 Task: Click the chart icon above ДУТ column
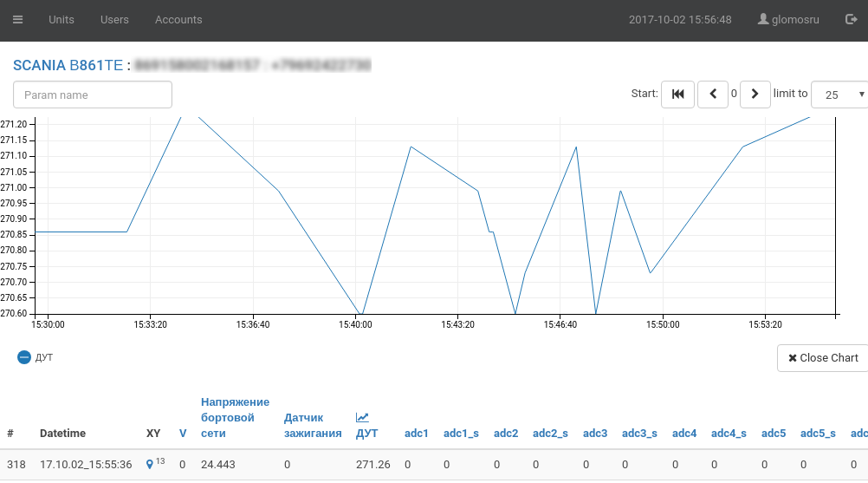tap(362, 418)
